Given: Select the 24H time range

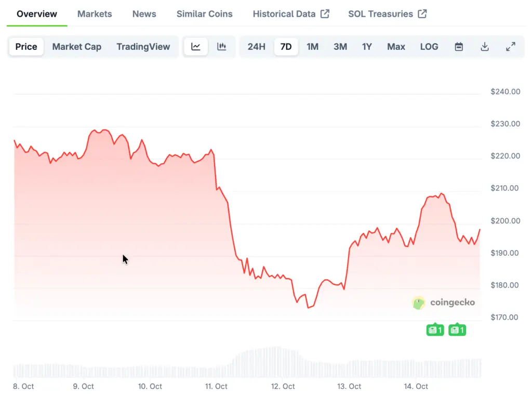Looking at the screenshot, I should click(x=256, y=47).
